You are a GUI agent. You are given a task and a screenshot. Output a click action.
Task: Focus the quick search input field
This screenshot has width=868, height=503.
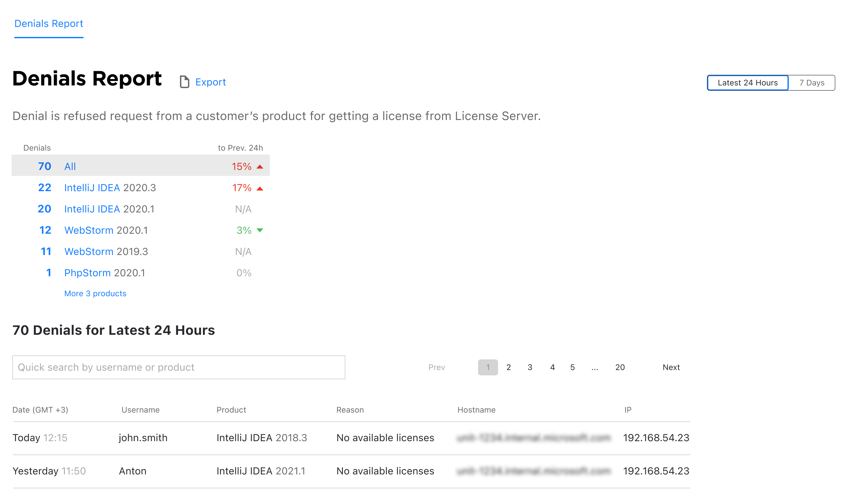[178, 367]
